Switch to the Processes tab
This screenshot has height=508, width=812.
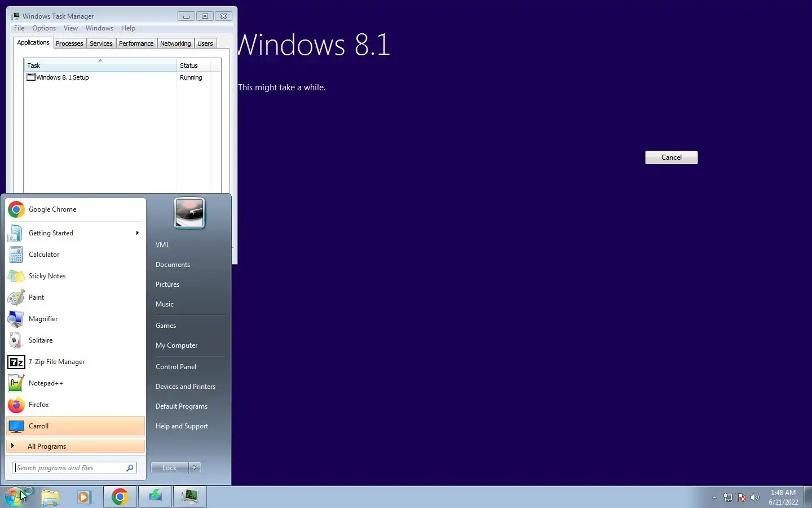pyautogui.click(x=69, y=43)
